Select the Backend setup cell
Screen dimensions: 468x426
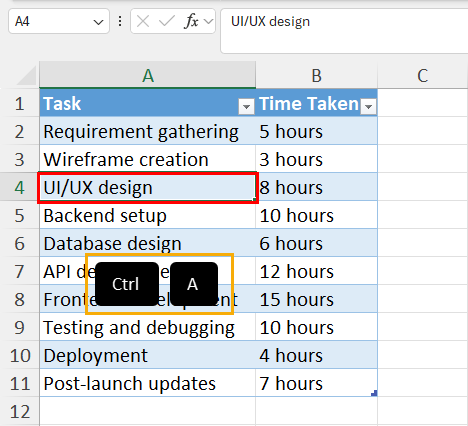point(148,215)
